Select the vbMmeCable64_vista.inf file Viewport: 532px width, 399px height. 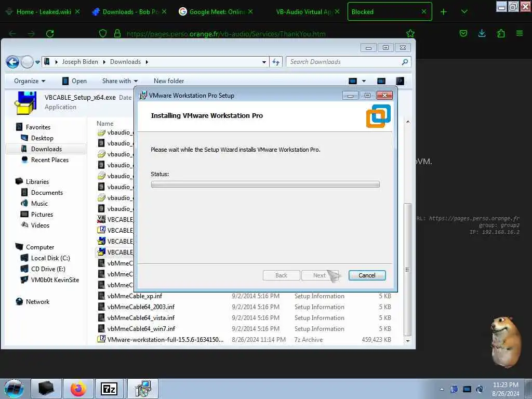coord(244,317)
